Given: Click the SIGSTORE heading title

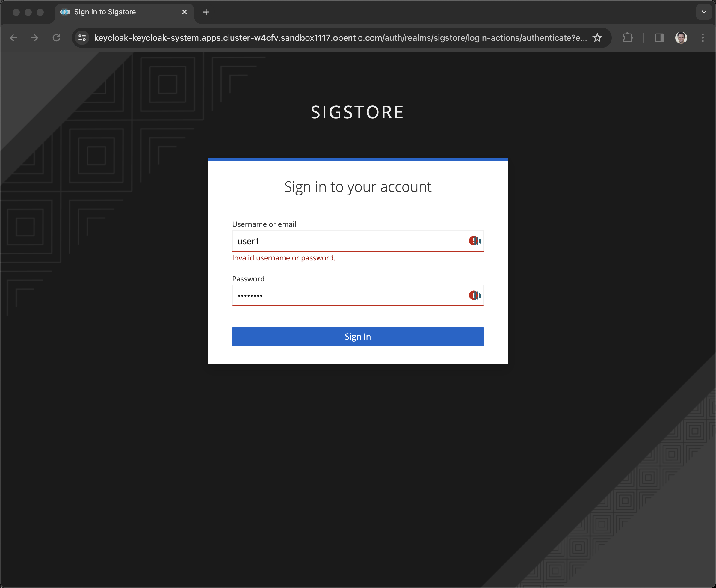Looking at the screenshot, I should point(357,112).
